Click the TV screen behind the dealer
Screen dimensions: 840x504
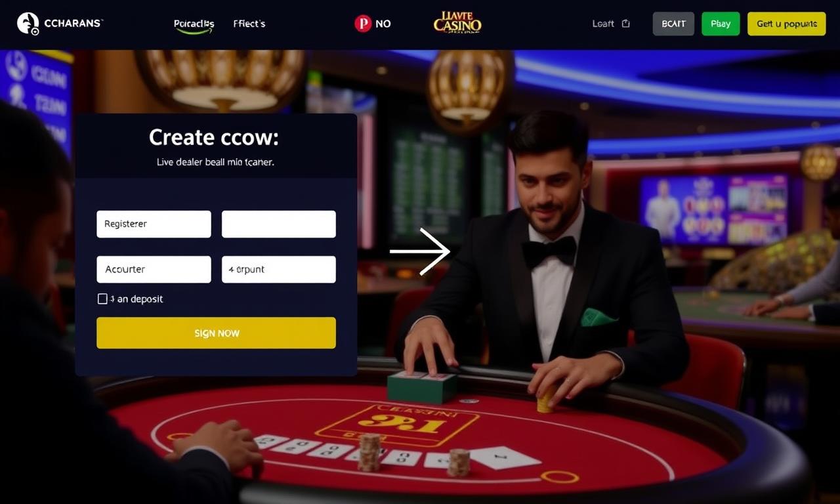coord(714,210)
